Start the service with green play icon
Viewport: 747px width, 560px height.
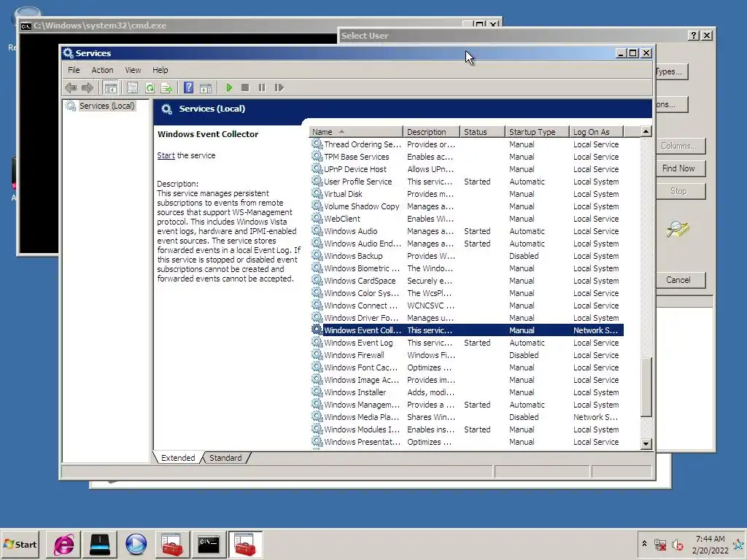pyautogui.click(x=228, y=87)
